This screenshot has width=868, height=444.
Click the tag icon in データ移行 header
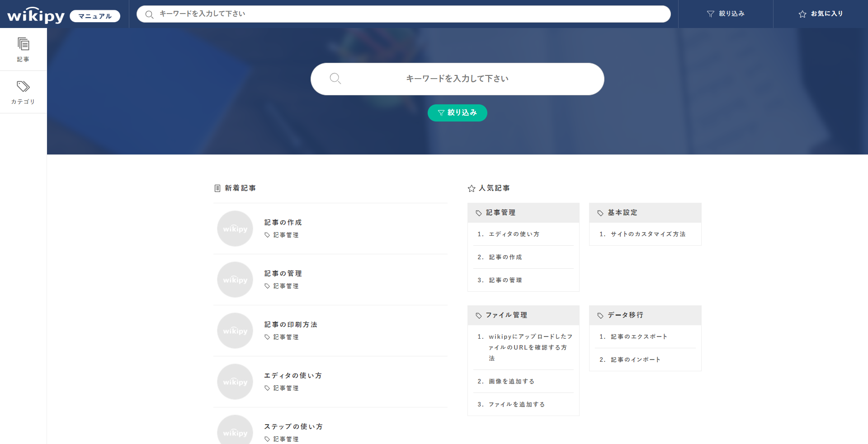pos(600,315)
